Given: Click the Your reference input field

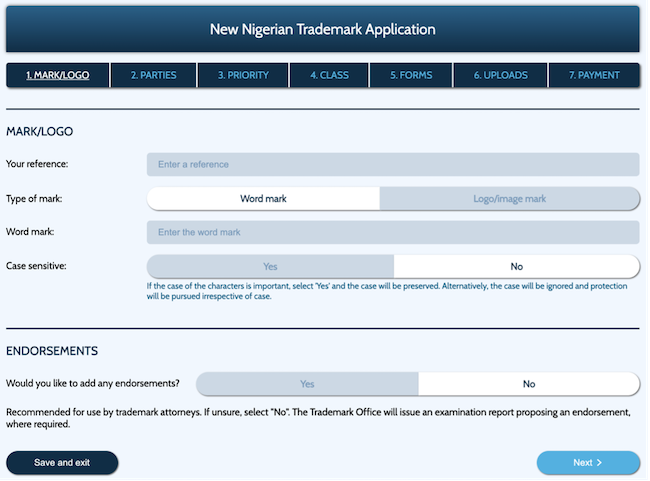Looking at the screenshot, I should coord(392,164).
